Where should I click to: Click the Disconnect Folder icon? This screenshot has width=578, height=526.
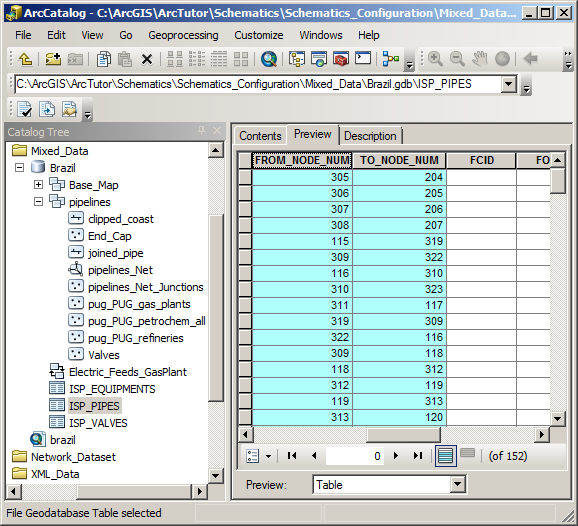click(75, 59)
